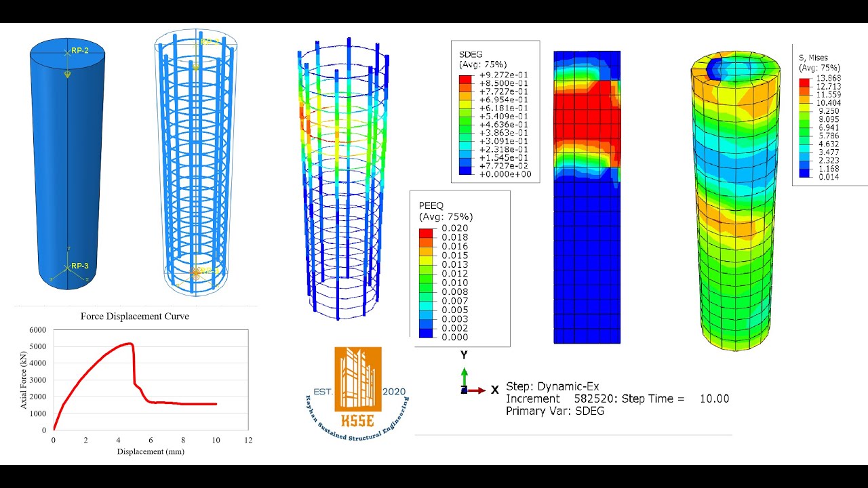The height and width of the screenshot is (488, 868).
Task: Click the red swatch in the PEEQ legend
Action: (425, 233)
